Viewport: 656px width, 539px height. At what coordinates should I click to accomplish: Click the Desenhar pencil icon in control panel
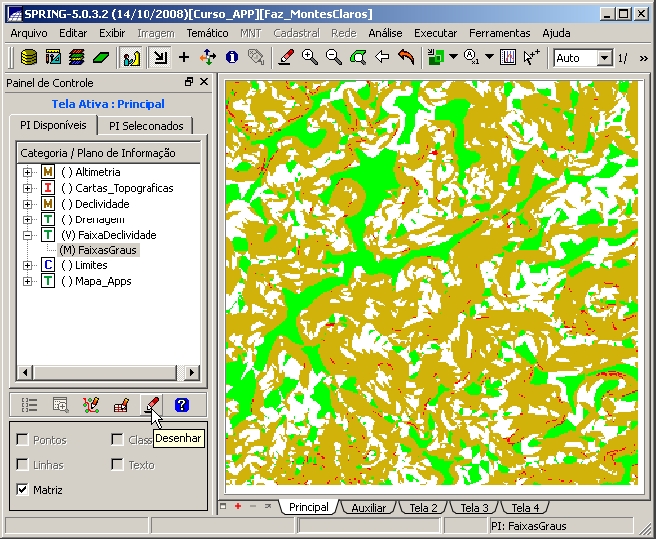(x=151, y=405)
